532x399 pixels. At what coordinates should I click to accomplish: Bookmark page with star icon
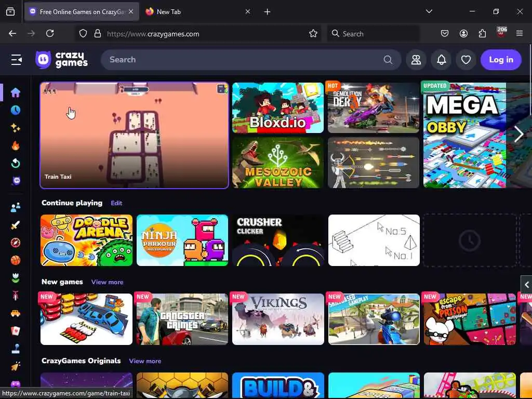pyautogui.click(x=313, y=34)
